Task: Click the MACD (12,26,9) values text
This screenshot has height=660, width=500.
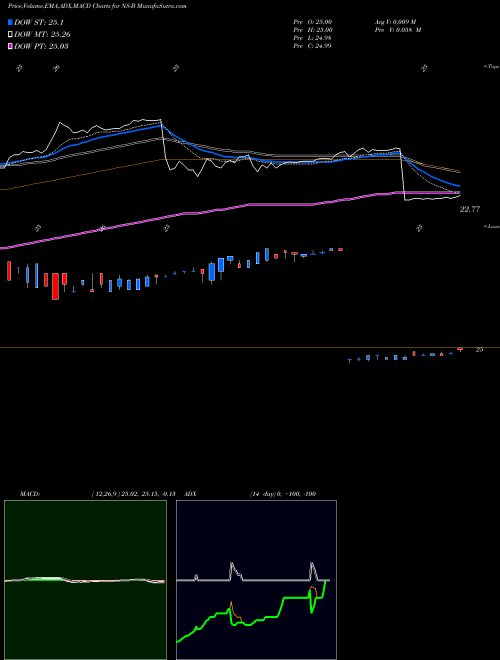Action: [x=133, y=494]
